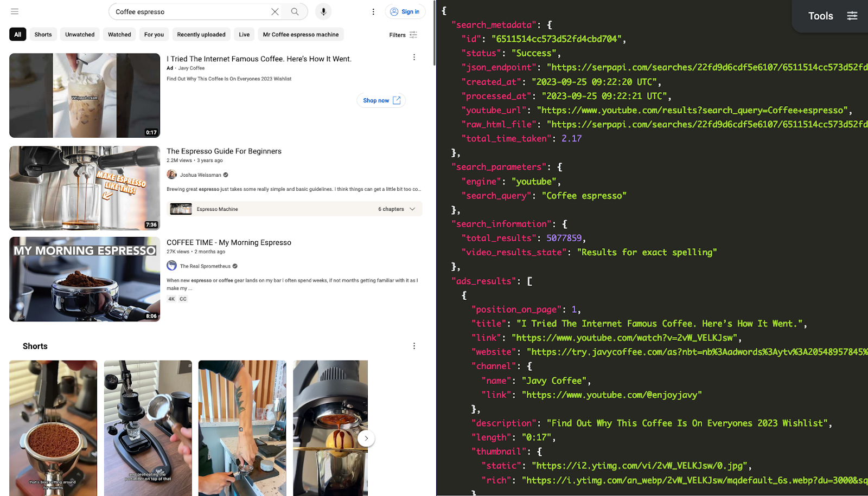Click the total_time_taken value 2.17
This screenshot has height=496, width=868.
coord(571,138)
